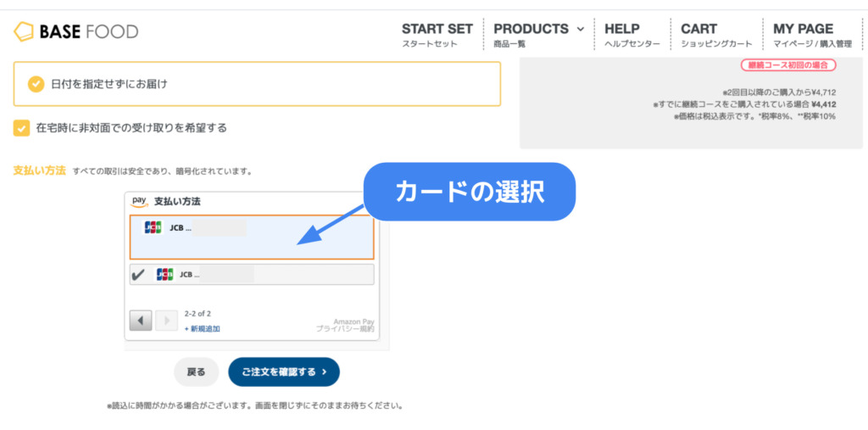Image resolution: width=868 pixels, height=430 pixels.
Task: Open the HELP ヘルプセンター menu item
Action: pyautogui.click(x=632, y=36)
